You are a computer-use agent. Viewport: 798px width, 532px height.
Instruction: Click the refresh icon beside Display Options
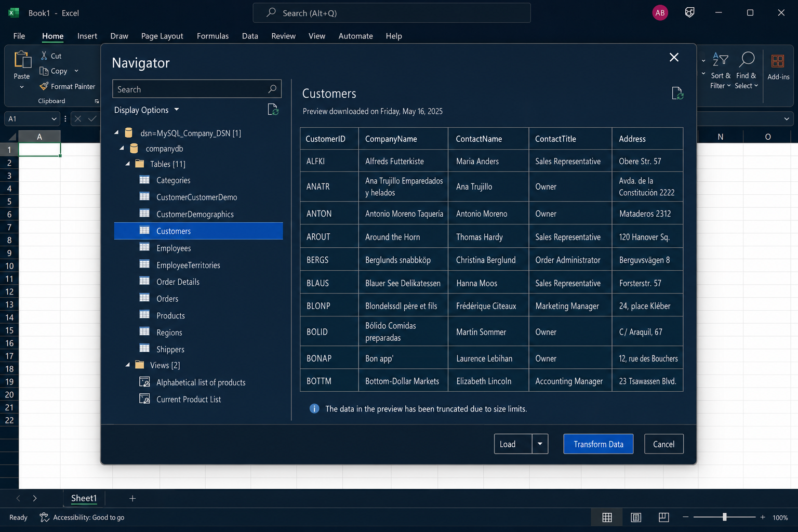tap(273, 110)
